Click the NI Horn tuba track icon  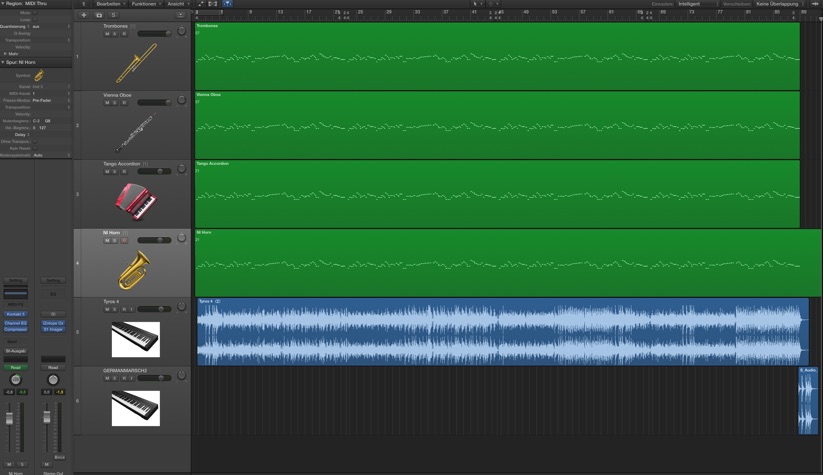(x=135, y=270)
